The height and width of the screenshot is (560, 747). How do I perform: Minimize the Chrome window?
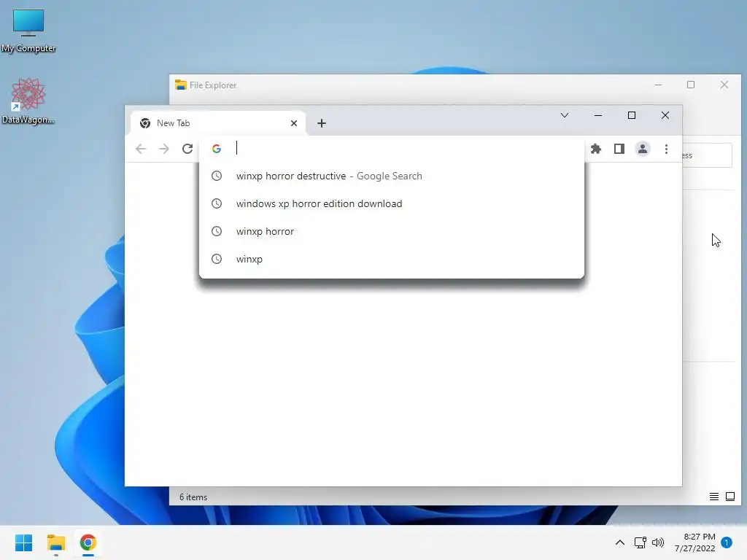coord(598,115)
